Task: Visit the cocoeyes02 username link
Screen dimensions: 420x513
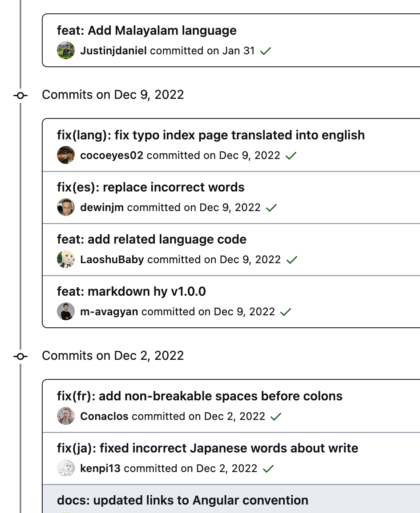Action: click(x=112, y=155)
